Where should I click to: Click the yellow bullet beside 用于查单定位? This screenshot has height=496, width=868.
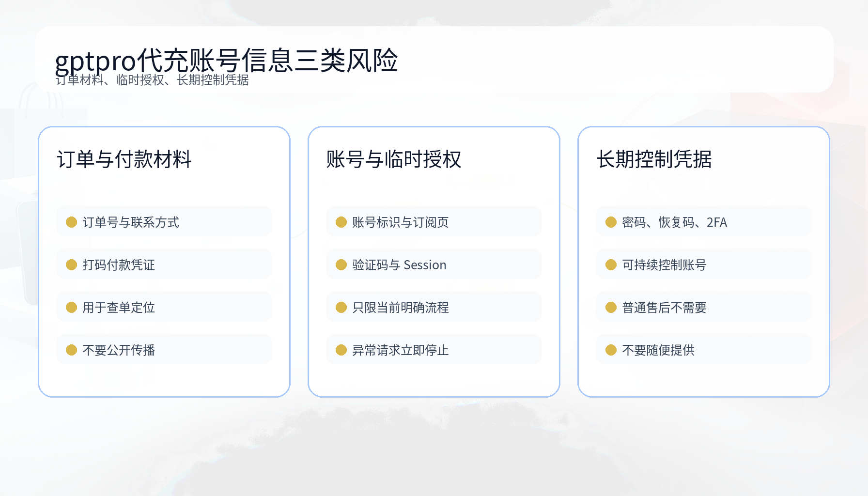[72, 307]
